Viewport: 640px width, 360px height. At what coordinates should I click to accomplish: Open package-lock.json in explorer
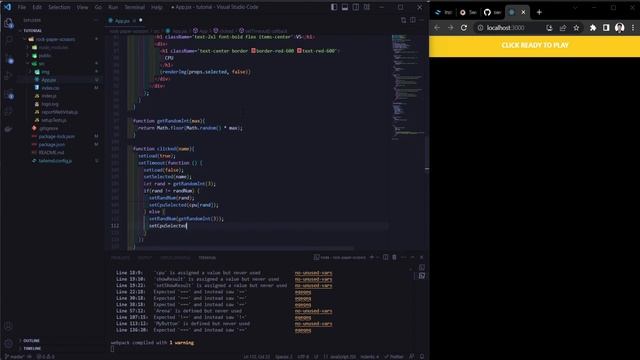pos(56,136)
